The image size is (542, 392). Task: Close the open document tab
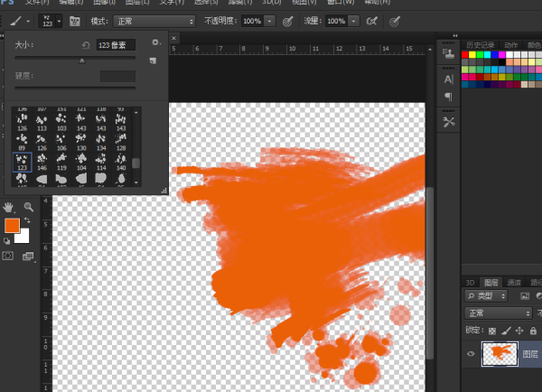click(x=173, y=38)
